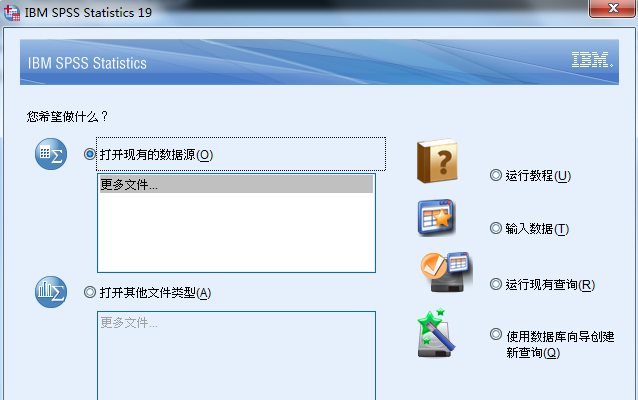Select highlighted 更多文件... in data source list
The width and height of the screenshot is (638, 400).
coord(236,184)
